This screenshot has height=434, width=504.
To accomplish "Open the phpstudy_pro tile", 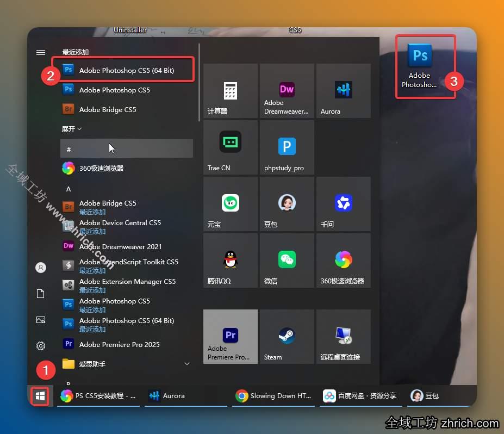I will 287,147.
